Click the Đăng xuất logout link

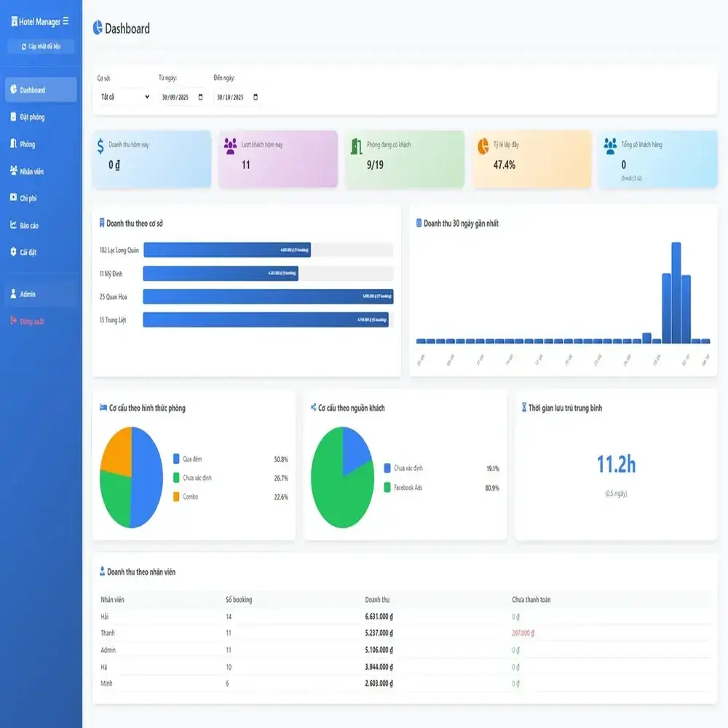(31, 321)
